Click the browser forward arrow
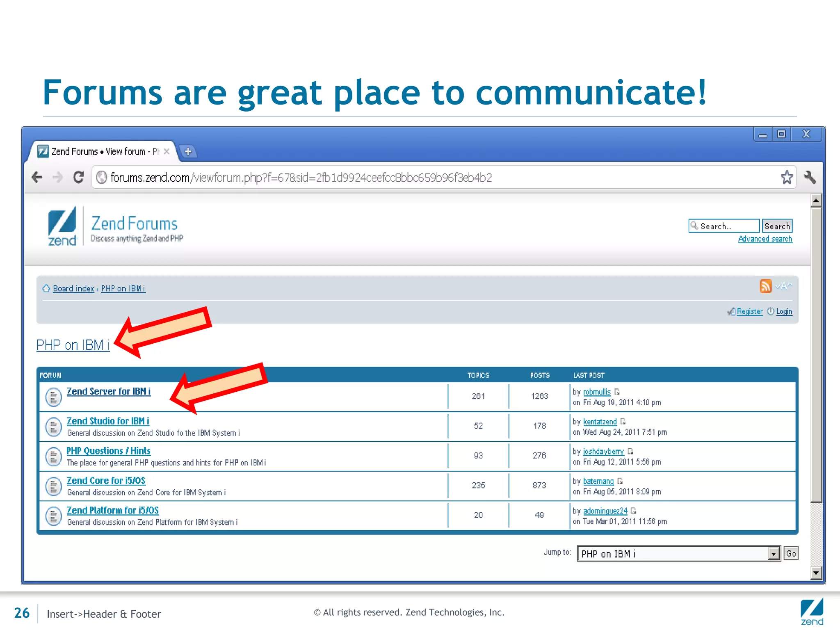This screenshot has height=630, width=840. 57,177
